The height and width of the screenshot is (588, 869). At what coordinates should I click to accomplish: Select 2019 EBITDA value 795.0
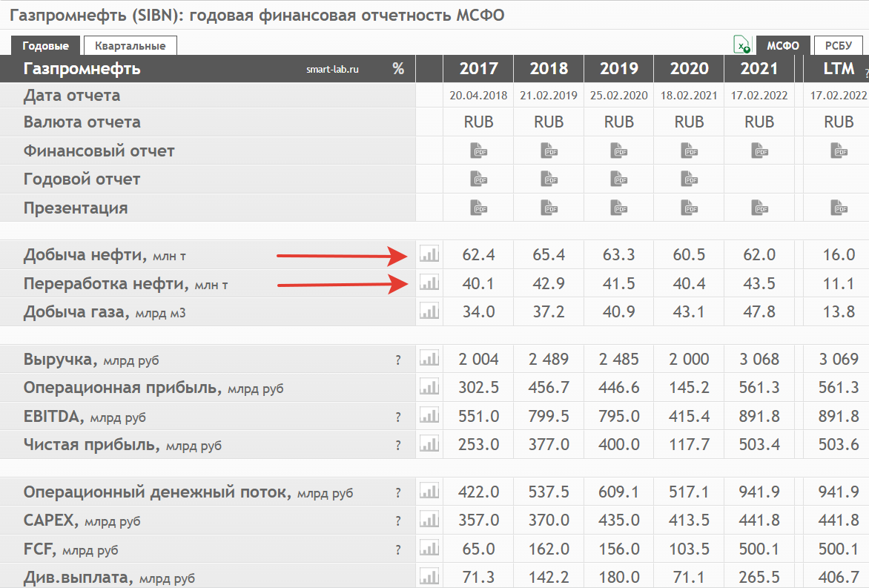tap(619, 416)
